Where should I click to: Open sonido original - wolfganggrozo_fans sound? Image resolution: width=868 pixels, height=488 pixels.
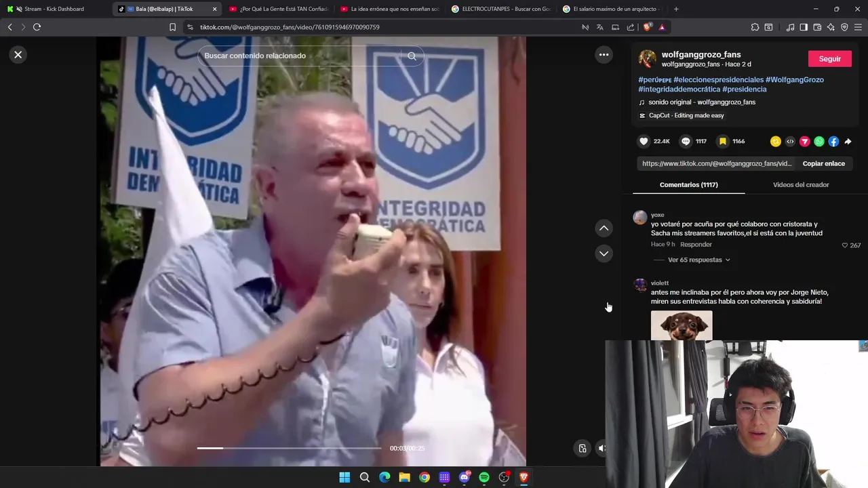pos(702,102)
